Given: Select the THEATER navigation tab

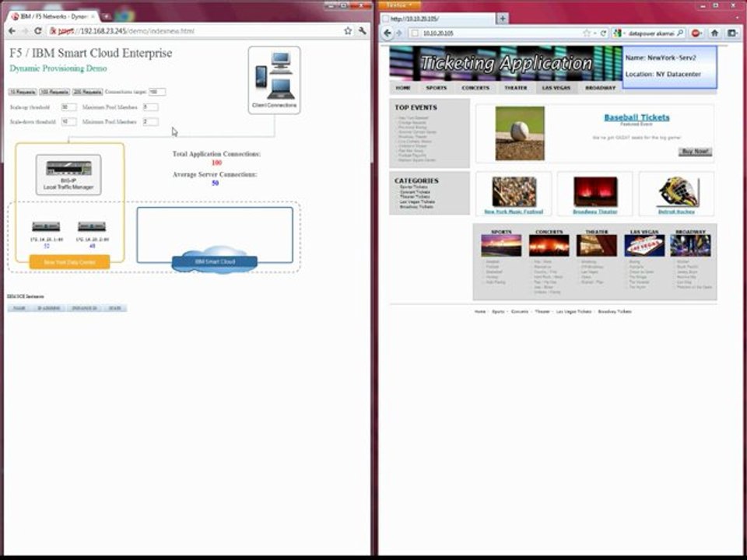Looking at the screenshot, I should pos(516,88).
